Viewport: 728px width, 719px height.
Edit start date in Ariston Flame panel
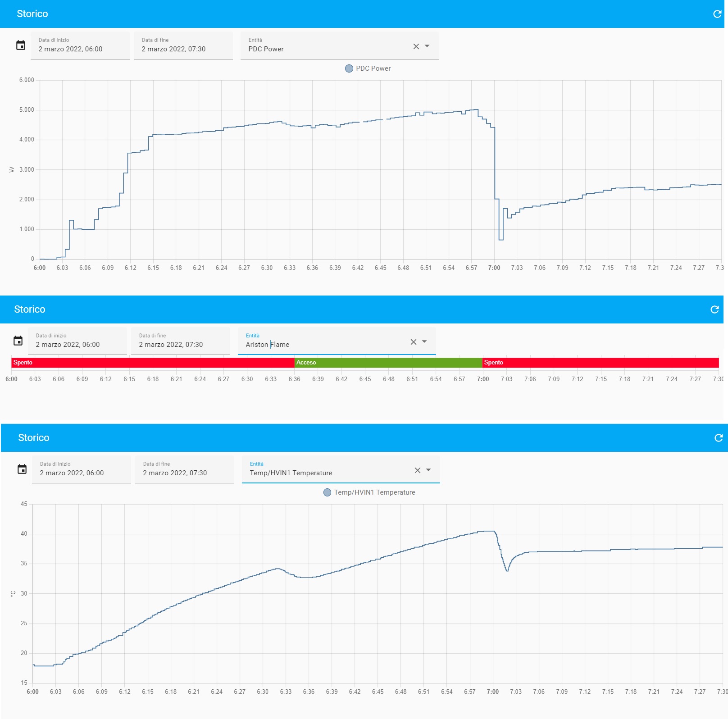click(77, 341)
